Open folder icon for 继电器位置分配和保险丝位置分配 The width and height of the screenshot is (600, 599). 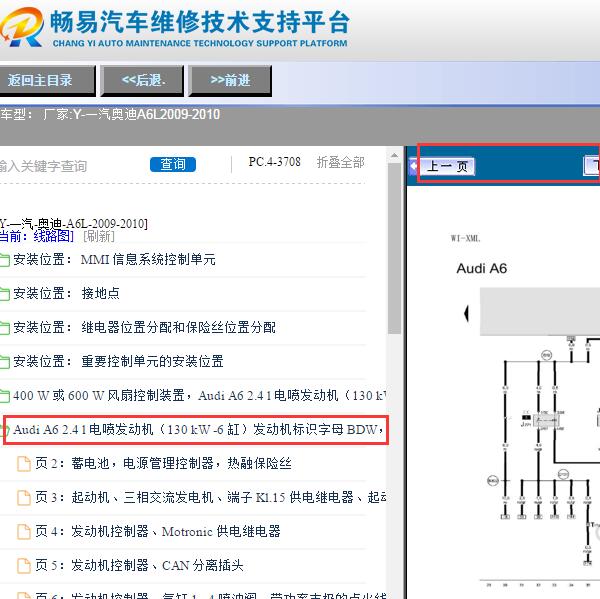click(4, 328)
